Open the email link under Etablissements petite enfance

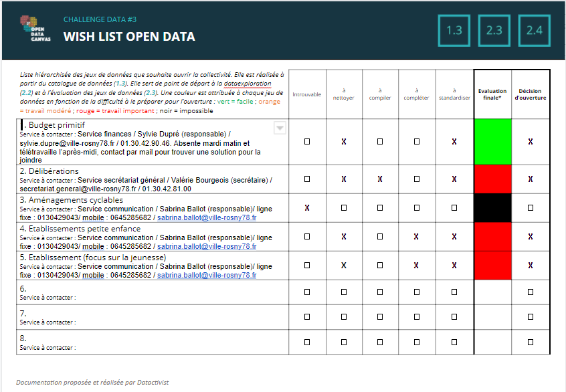pyautogui.click(x=207, y=247)
